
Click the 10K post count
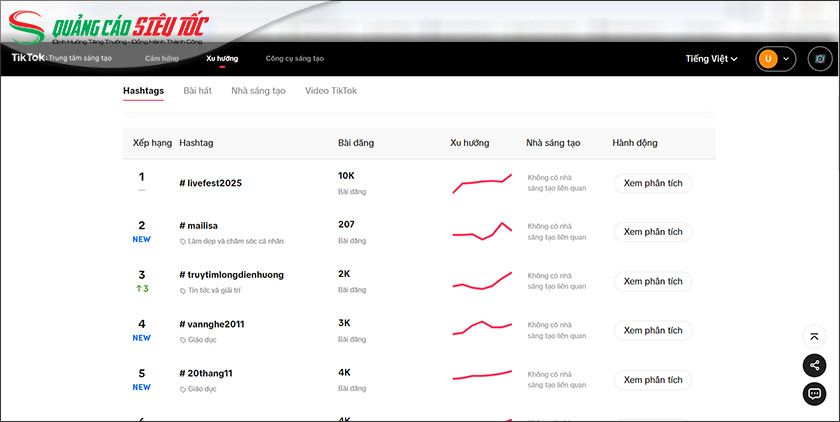pyautogui.click(x=346, y=176)
